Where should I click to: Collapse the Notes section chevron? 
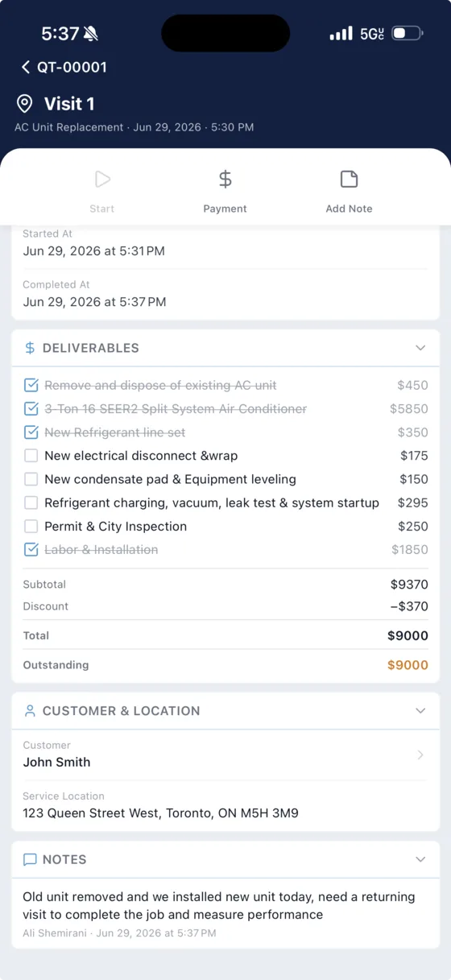pyautogui.click(x=420, y=859)
